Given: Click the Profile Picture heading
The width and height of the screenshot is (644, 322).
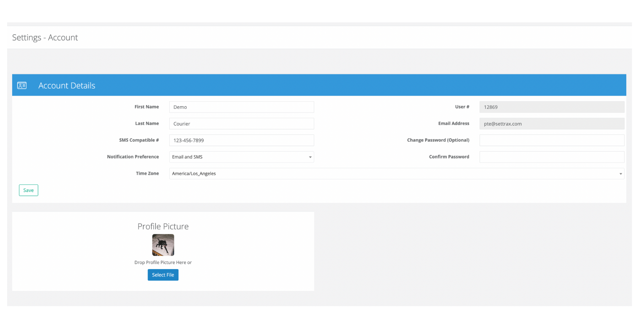Looking at the screenshot, I should coord(163,226).
